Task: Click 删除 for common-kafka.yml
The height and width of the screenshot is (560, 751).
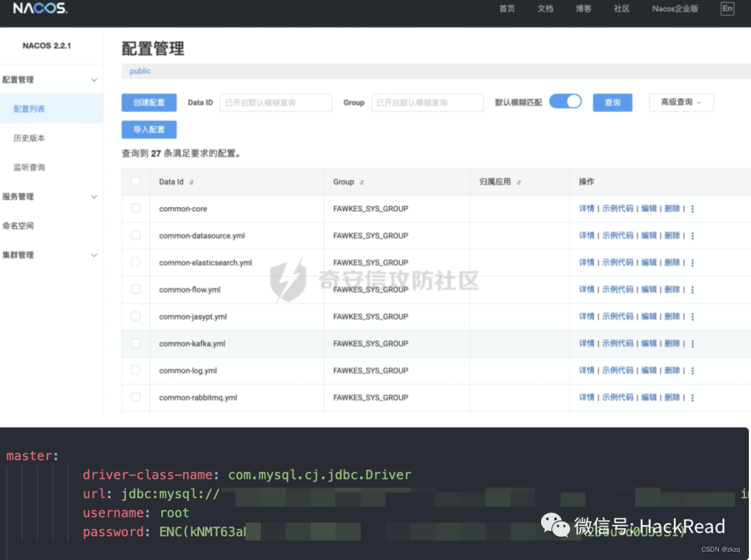Action: (672, 343)
